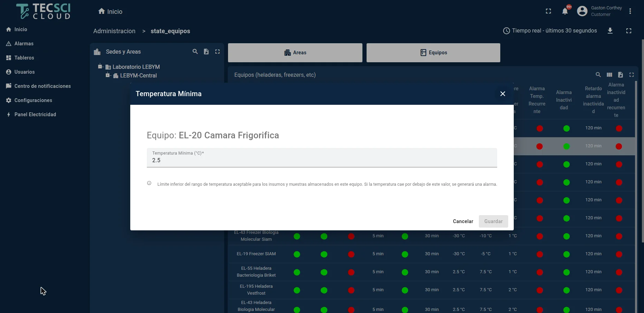The width and height of the screenshot is (644, 313).
Task: Select Laboratorio LEBYM tree item
Action: pyautogui.click(x=136, y=67)
